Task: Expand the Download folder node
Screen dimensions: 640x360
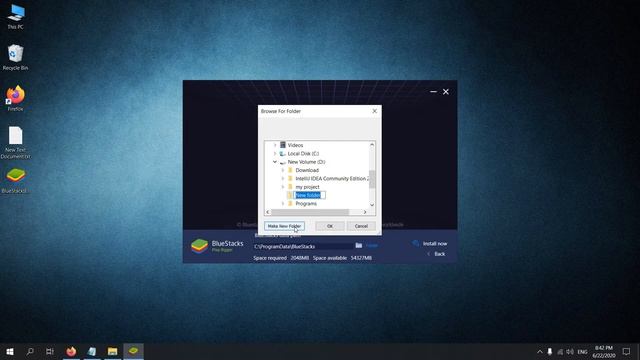Action: (283, 170)
